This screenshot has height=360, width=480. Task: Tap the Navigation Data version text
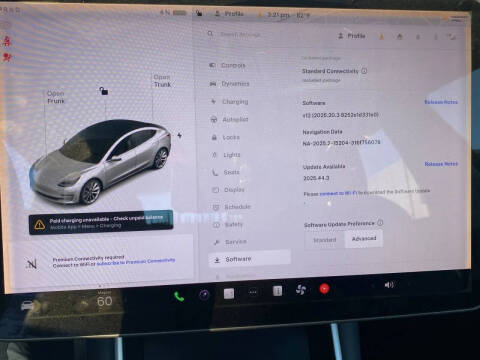(x=341, y=143)
